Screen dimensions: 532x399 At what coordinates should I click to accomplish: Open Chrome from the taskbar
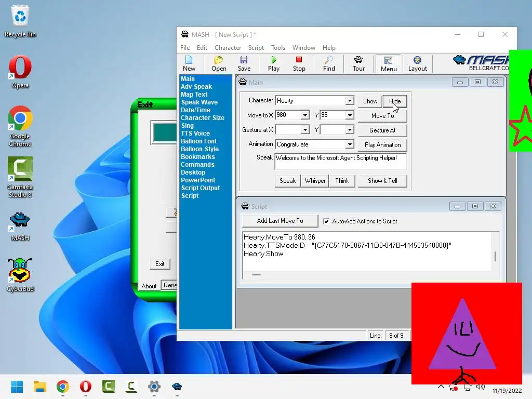(63, 387)
